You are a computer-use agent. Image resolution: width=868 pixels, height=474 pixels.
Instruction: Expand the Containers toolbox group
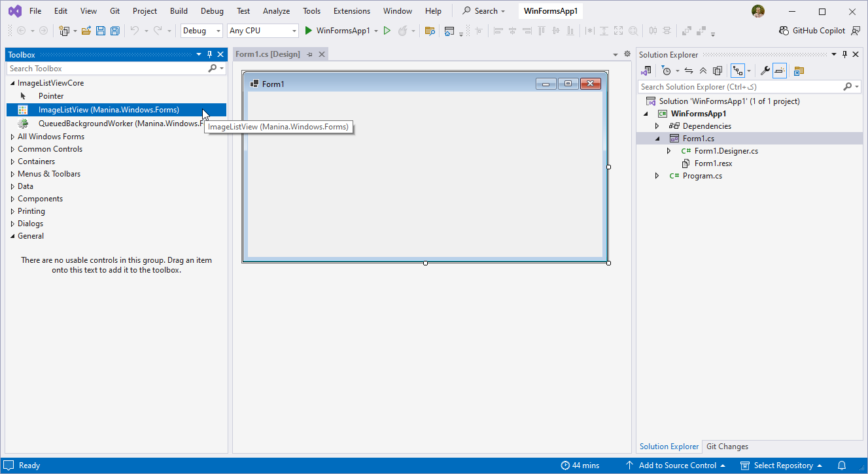[x=12, y=161]
